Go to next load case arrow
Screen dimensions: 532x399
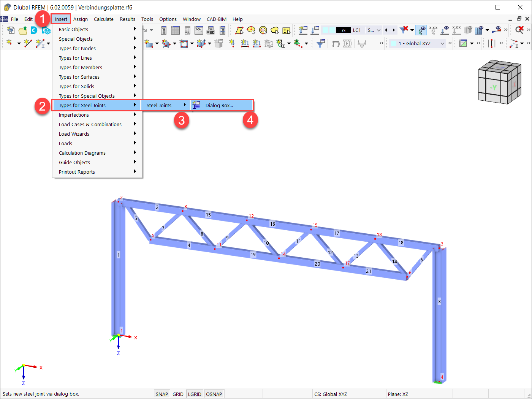coord(394,30)
